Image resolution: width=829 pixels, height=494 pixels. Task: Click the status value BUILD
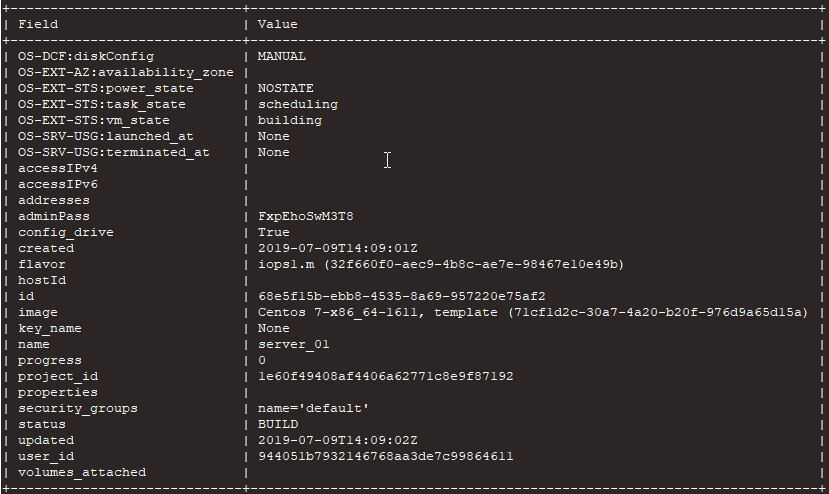tap(278, 424)
